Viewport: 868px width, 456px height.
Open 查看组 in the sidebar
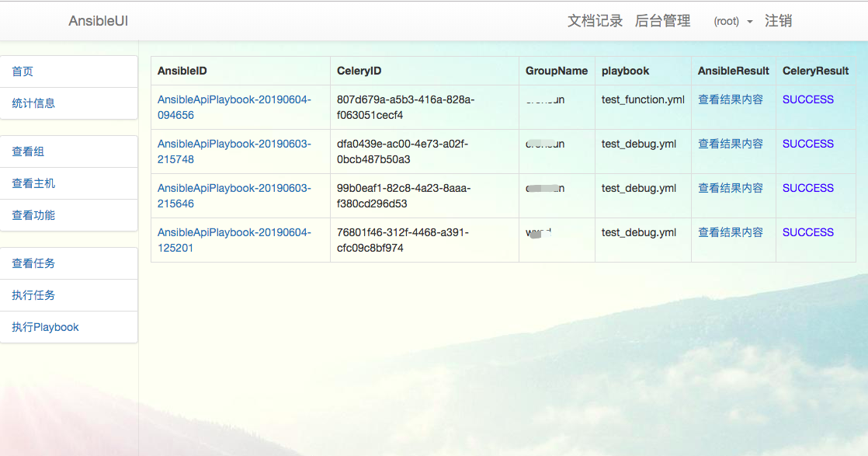click(x=68, y=151)
